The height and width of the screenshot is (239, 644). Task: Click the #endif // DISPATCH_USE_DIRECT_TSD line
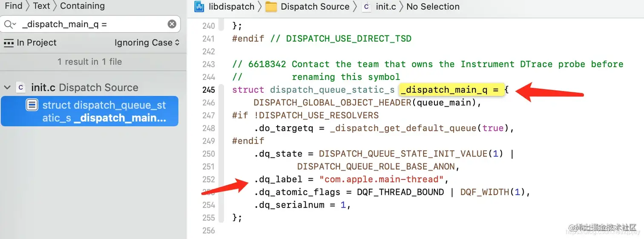(x=322, y=39)
